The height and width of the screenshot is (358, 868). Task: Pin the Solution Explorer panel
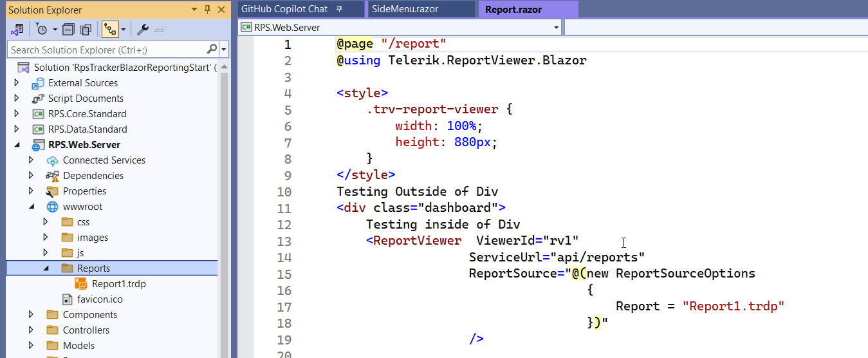pyautogui.click(x=207, y=10)
